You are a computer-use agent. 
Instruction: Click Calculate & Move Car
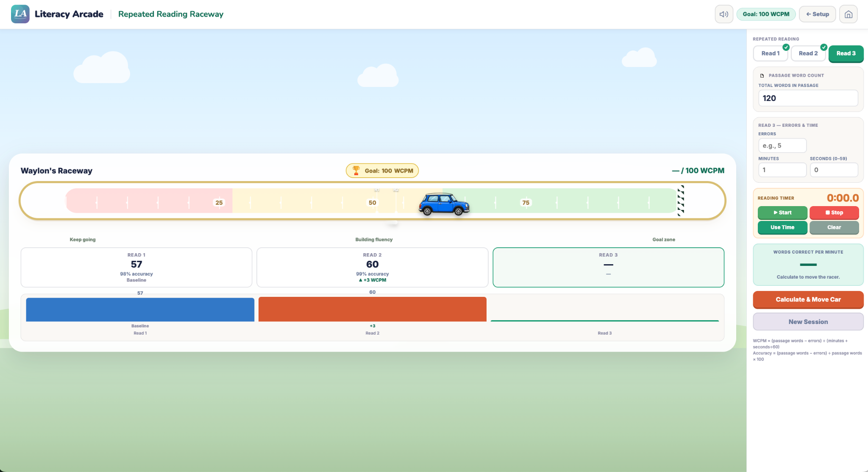tap(808, 299)
